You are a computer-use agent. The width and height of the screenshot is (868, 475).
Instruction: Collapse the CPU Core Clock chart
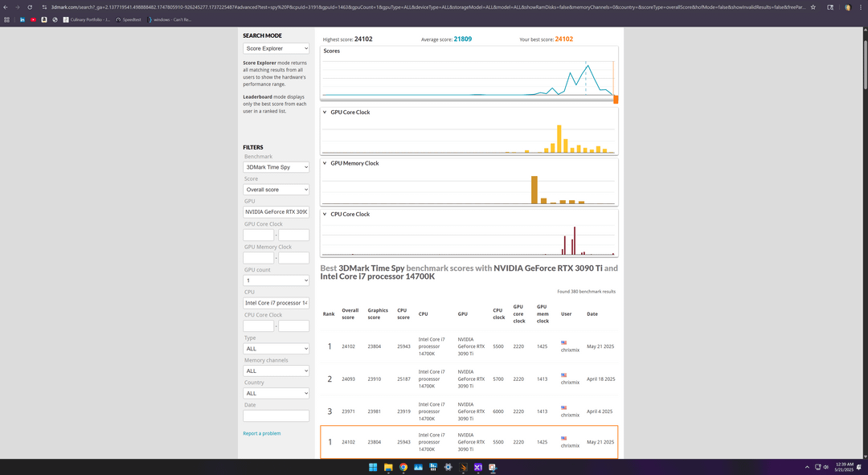tap(325, 215)
